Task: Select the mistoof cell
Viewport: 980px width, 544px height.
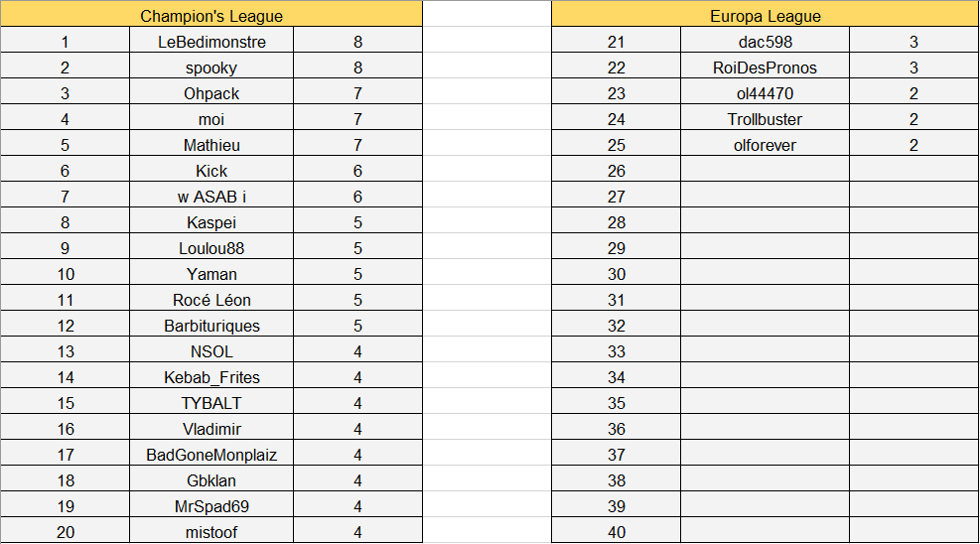Action: [x=211, y=532]
